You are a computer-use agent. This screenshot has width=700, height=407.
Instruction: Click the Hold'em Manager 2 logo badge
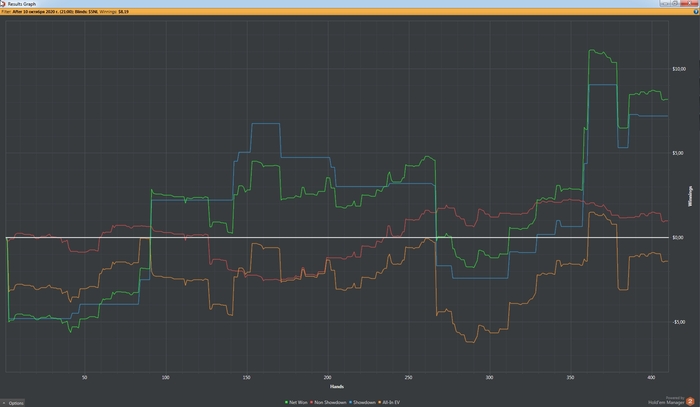coord(690,401)
